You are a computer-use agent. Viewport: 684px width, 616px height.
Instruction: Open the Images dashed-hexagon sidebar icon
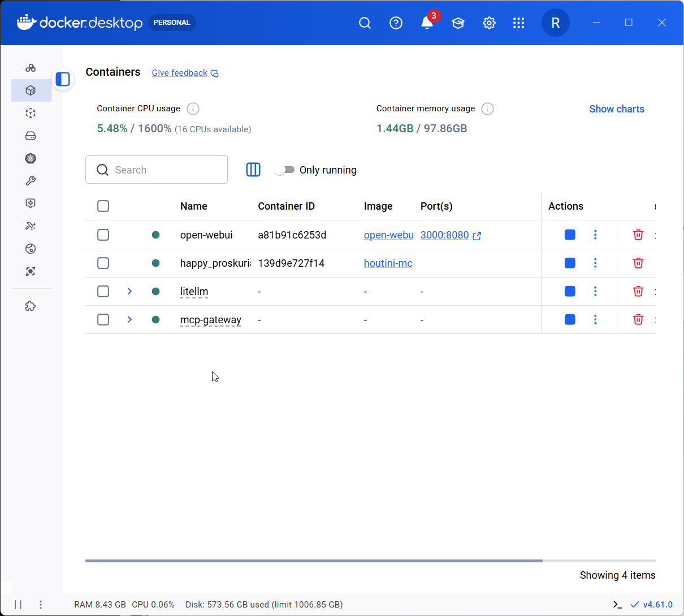(x=31, y=113)
